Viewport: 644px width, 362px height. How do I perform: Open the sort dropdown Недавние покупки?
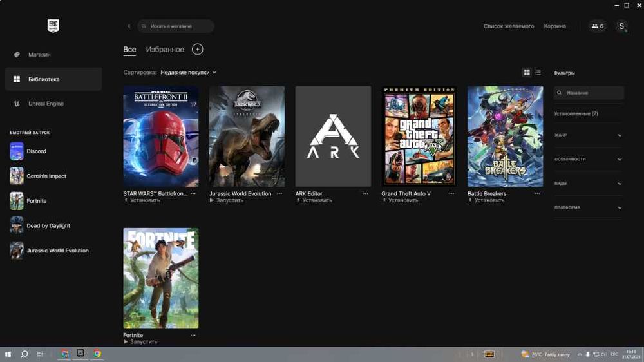[x=188, y=72]
